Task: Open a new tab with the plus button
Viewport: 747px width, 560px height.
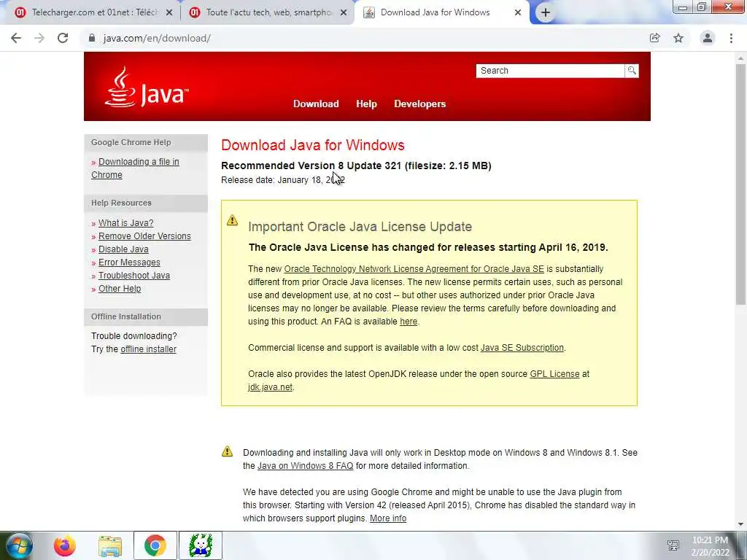Action: click(x=546, y=13)
